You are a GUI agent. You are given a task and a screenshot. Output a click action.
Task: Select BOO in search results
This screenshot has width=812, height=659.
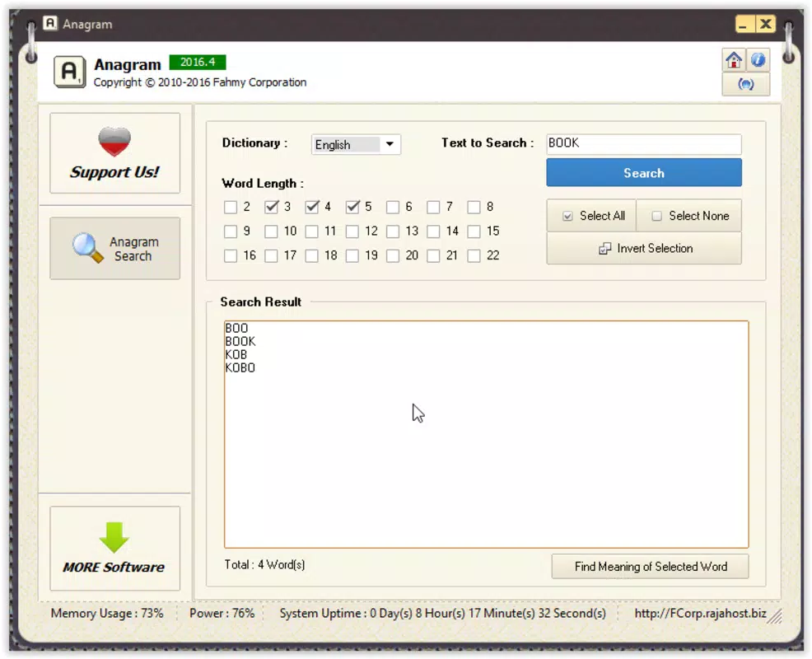pyautogui.click(x=236, y=328)
